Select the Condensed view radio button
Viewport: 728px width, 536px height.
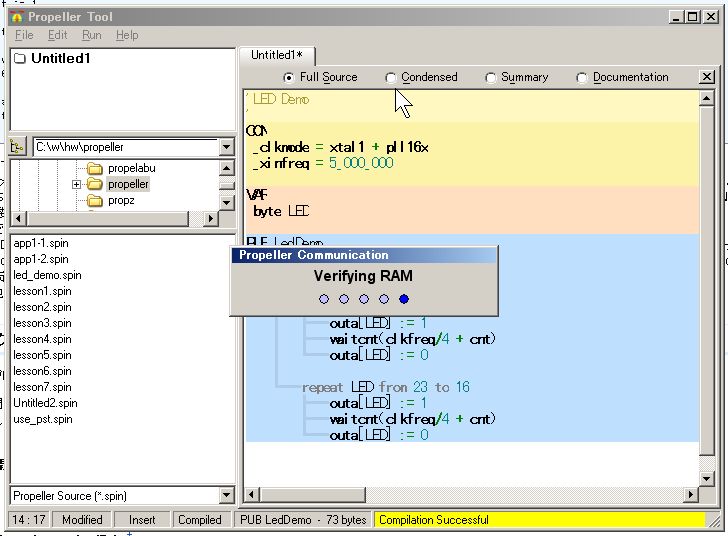click(x=391, y=78)
